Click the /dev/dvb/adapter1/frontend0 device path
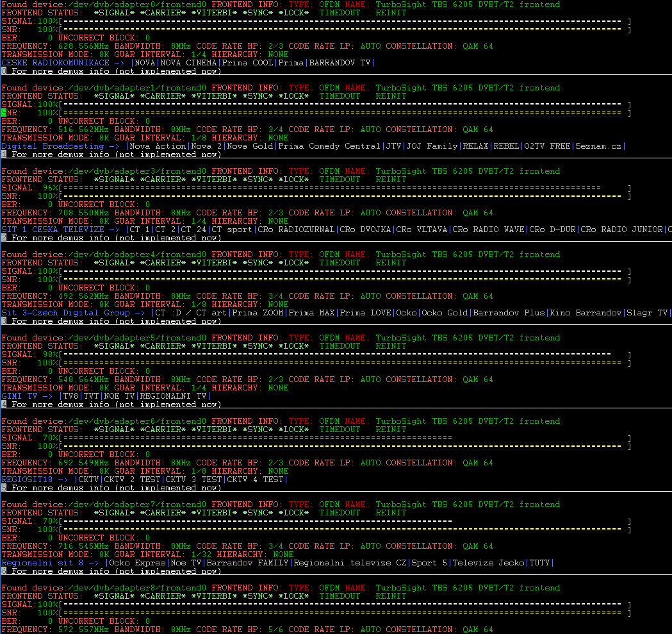672x634 pixels. click(137, 88)
